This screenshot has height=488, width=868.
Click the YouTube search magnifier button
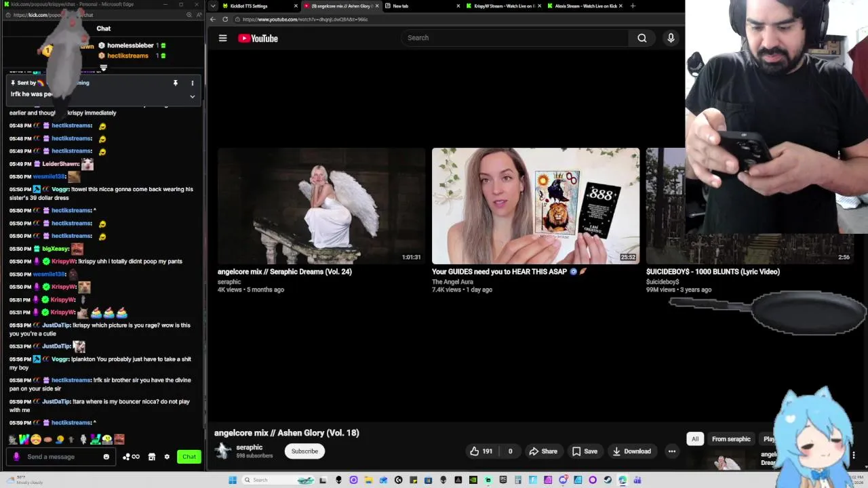pos(642,38)
